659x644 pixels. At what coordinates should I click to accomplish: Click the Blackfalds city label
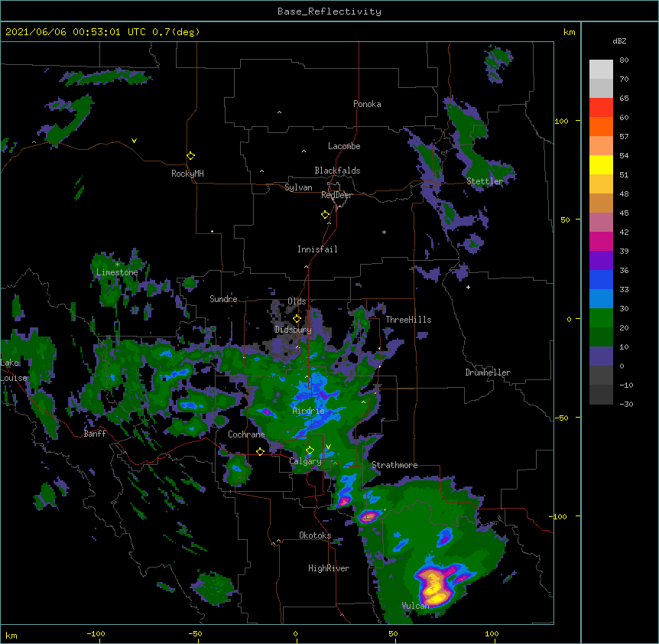(x=337, y=171)
